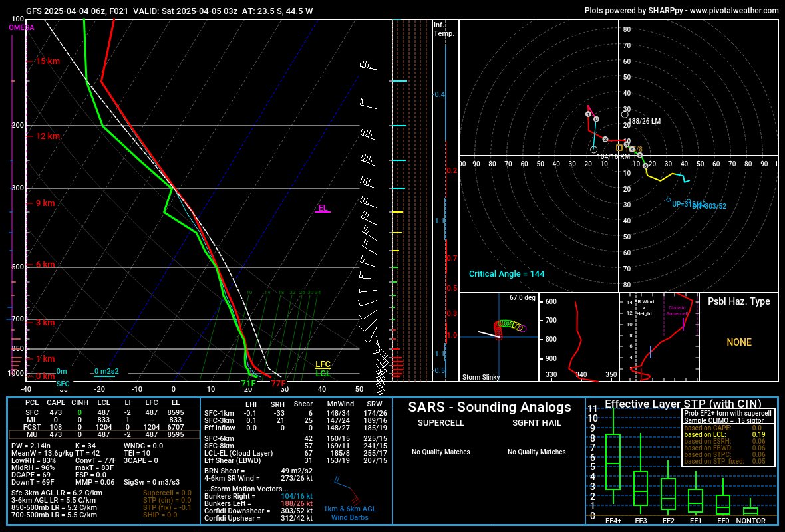Viewport: 785px width, 532px height.
Task: Click No Quality Matches under SUPERCELL
Action: pos(440,452)
